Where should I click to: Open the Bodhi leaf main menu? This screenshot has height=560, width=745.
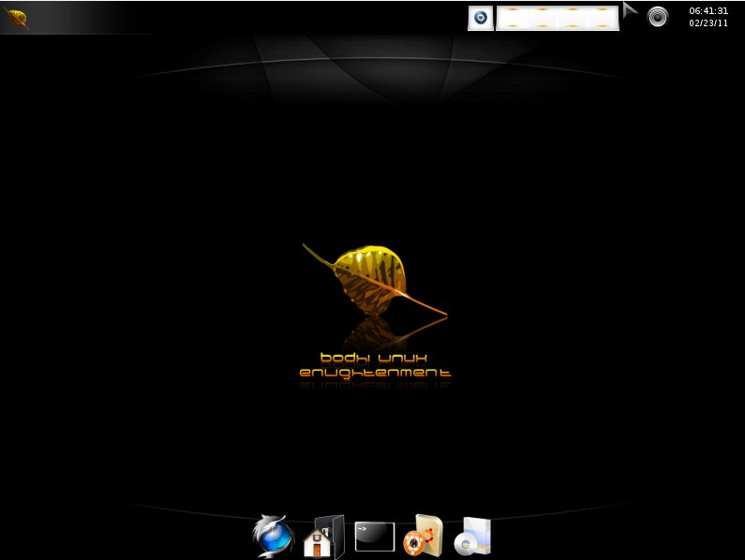[x=16, y=18]
